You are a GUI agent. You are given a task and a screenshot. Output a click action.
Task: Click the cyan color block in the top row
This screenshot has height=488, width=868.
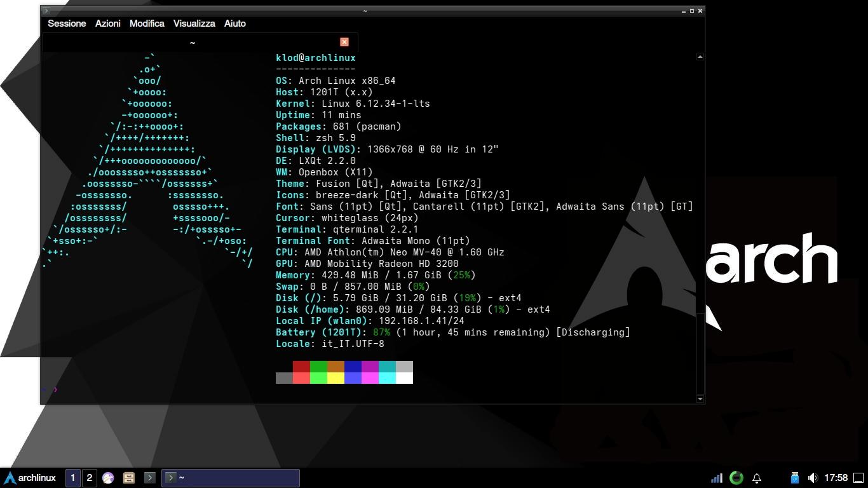387,367
